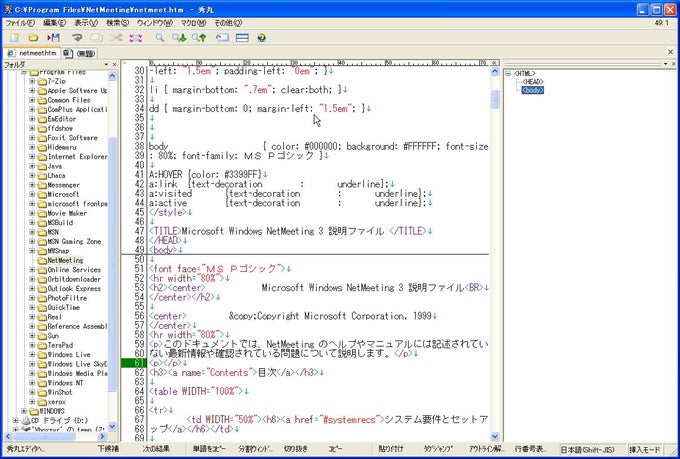The height and width of the screenshot is (459, 680).
Task: Collapse the <HTML> outline node
Action: (508, 74)
